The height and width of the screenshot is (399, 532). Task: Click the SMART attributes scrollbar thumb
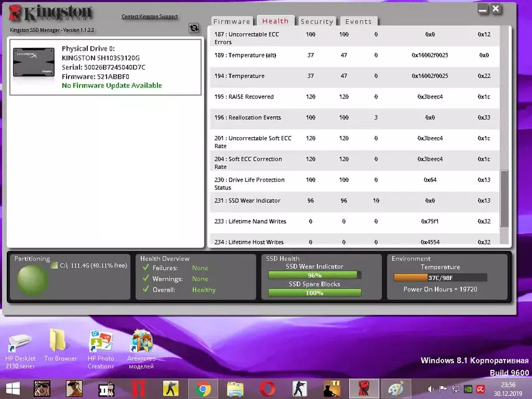coord(504,198)
